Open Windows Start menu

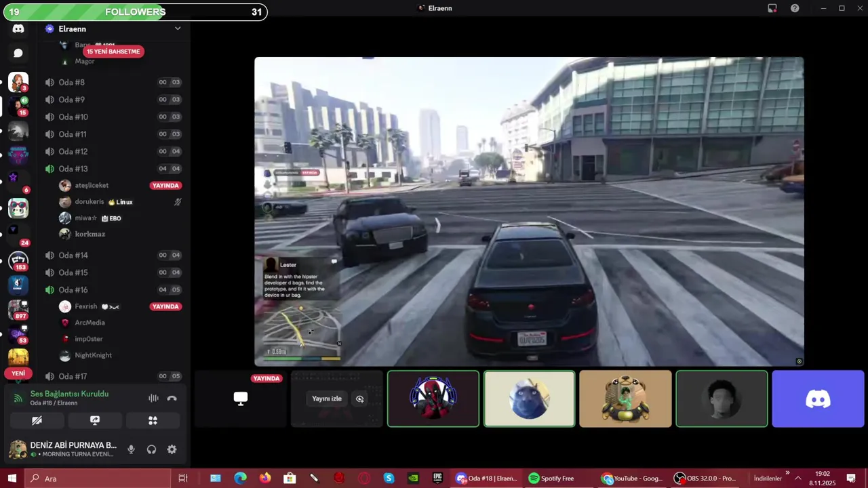click(x=12, y=479)
